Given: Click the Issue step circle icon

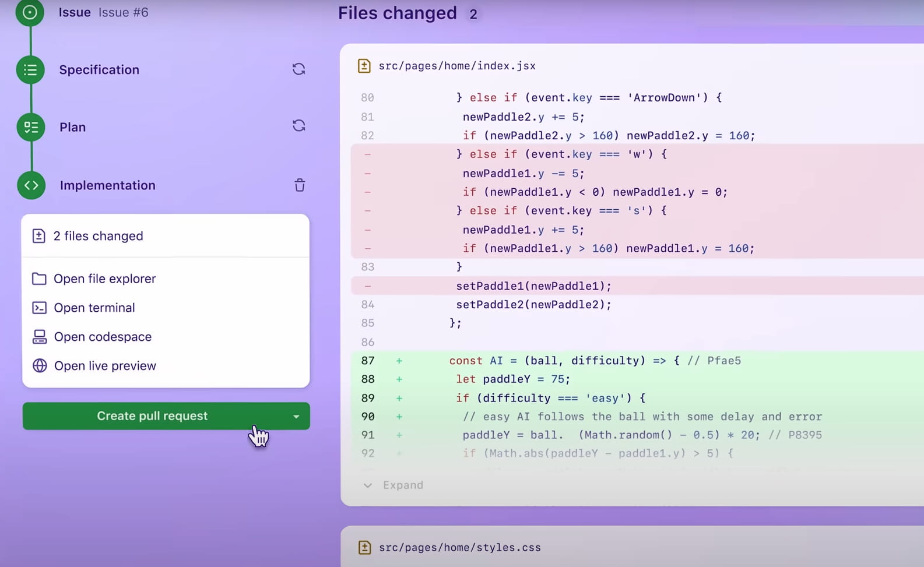Looking at the screenshot, I should tap(30, 12).
